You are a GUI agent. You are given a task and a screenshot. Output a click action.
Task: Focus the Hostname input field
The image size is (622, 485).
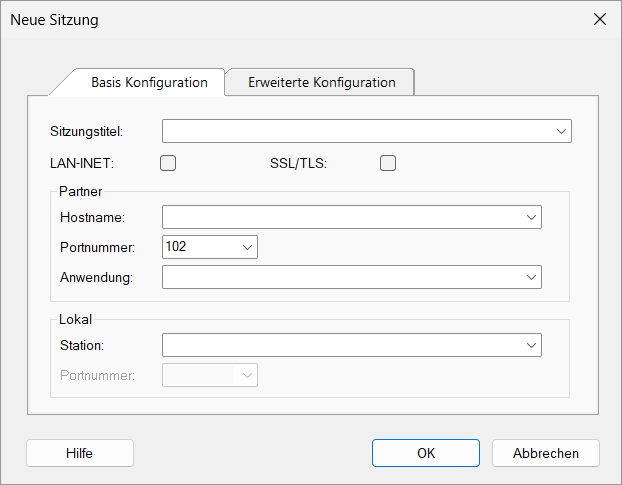pyautogui.click(x=340, y=217)
